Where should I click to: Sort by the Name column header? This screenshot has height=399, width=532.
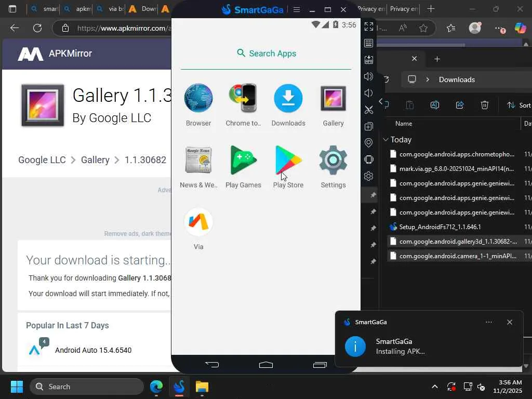coord(404,124)
